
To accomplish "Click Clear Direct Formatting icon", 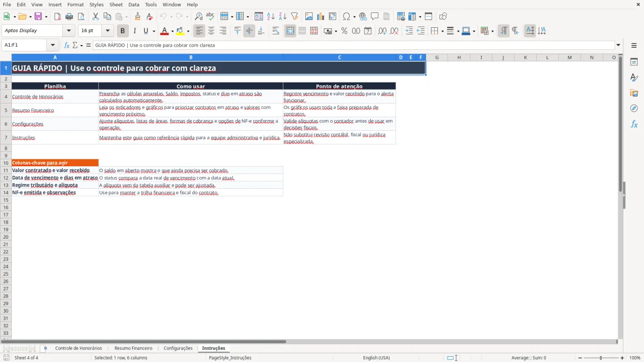I will coord(150,17).
